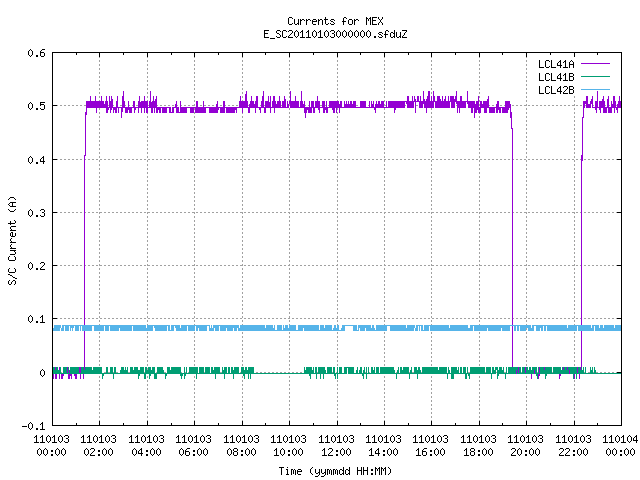Click the 110103 16:00 time tick label
This screenshot has height=480, width=640.
tap(431, 446)
